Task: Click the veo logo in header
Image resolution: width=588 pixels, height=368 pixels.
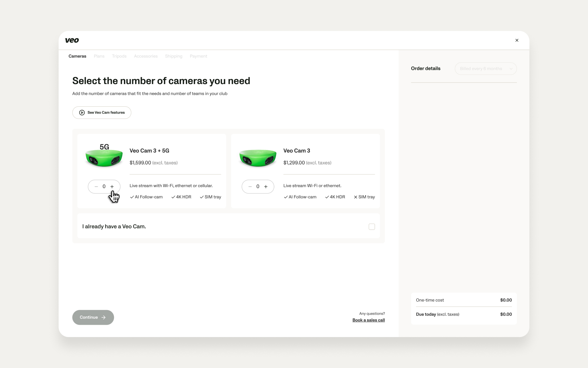Action: 72,40
